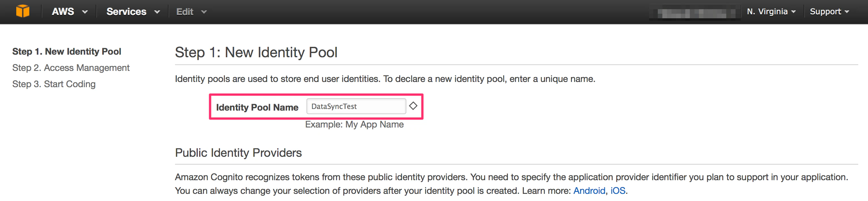Open the iOS learn more link
Image resolution: width=868 pixels, height=201 pixels.
point(618,191)
